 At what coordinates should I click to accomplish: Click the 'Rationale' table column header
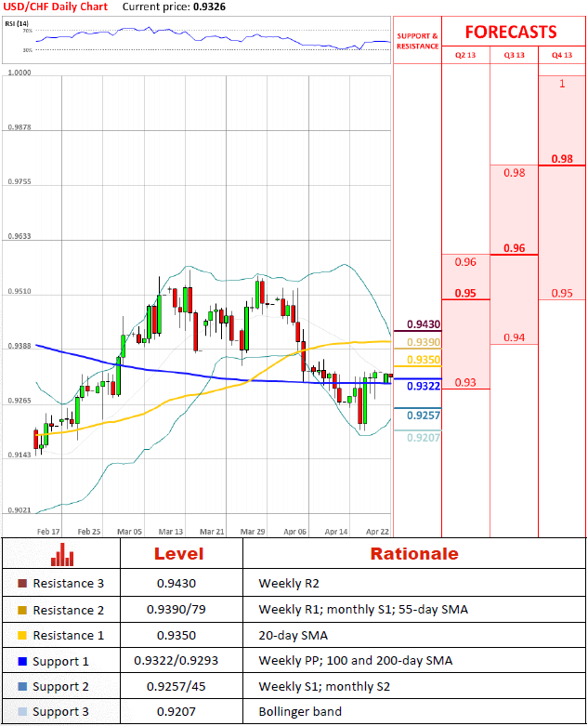click(x=414, y=554)
